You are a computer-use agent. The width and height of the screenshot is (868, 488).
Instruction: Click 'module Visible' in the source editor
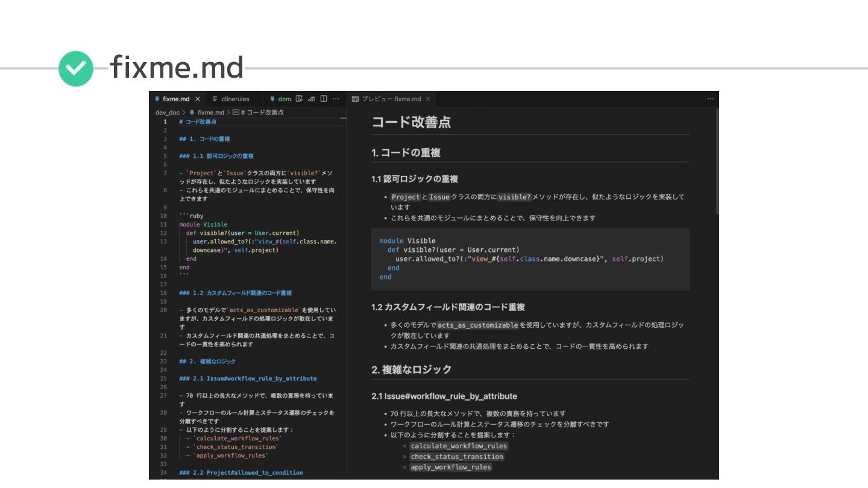(x=203, y=224)
